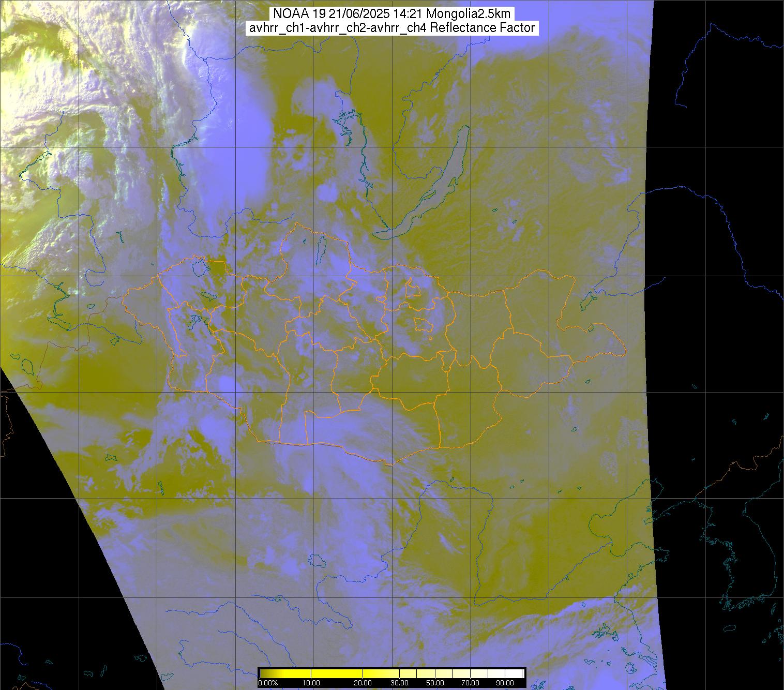Screen dimensions: 784x690
Task: Click the "20.00" color bar label
Action: [x=363, y=683]
